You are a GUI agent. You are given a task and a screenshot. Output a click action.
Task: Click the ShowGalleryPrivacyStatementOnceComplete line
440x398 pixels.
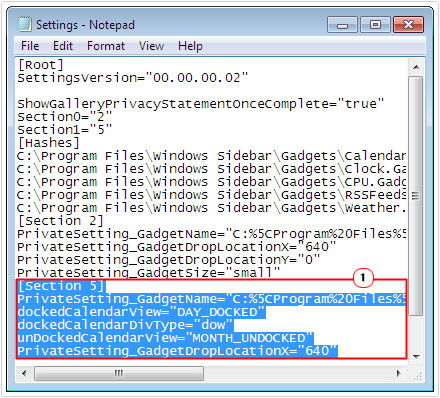tap(201, 104)
